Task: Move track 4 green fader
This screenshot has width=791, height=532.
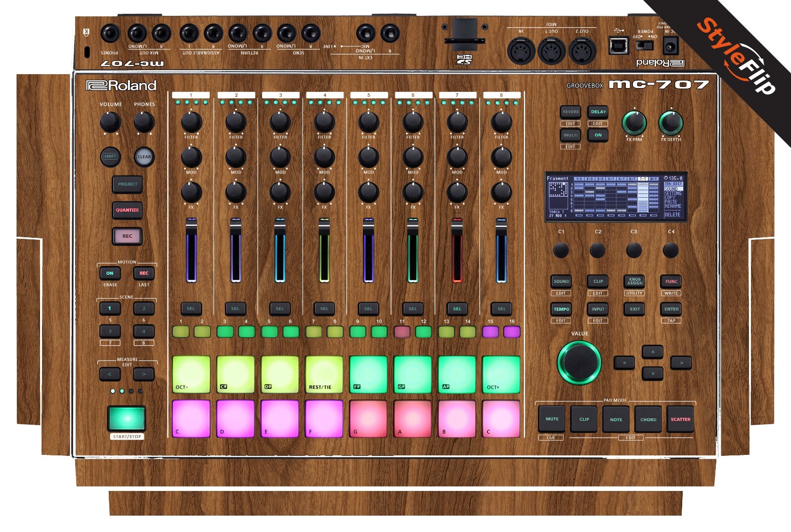Action: [324, 226]
